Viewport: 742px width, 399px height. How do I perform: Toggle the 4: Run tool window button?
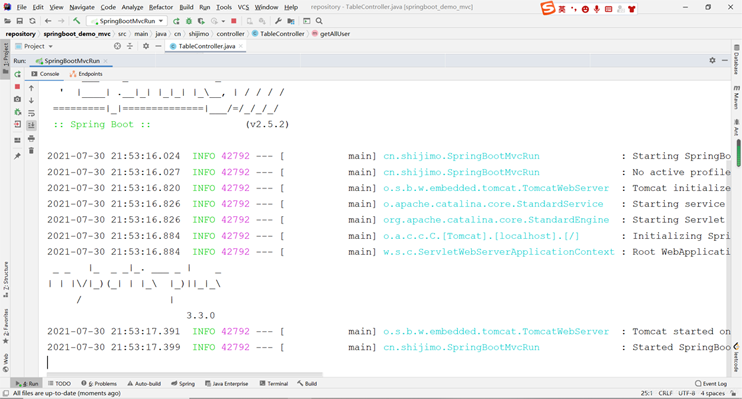pyautogui.click(x=27, y=383)
